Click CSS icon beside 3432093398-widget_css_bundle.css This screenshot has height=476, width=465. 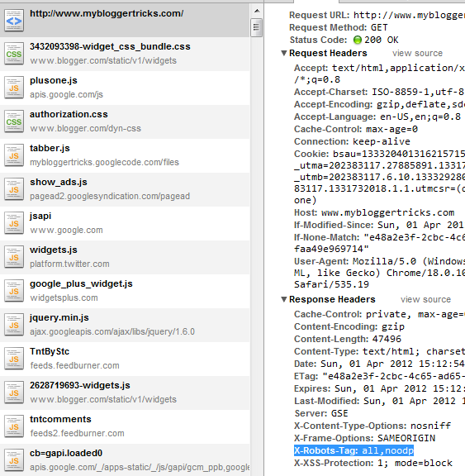click(x=14, y=54)
